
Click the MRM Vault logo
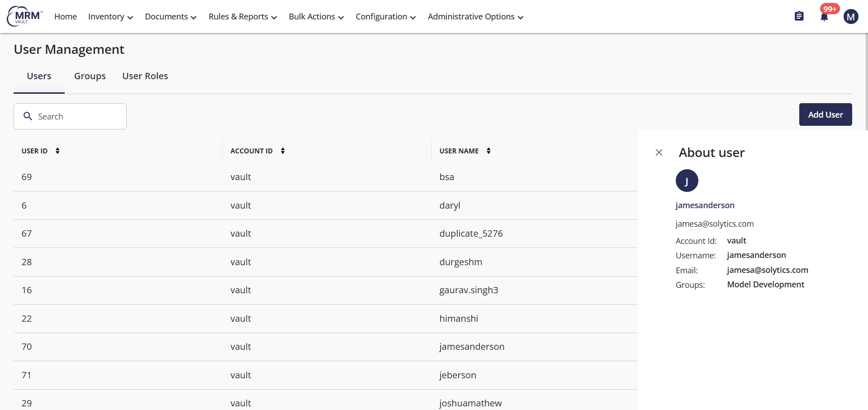pyautogui.click(x=25, y=16)
